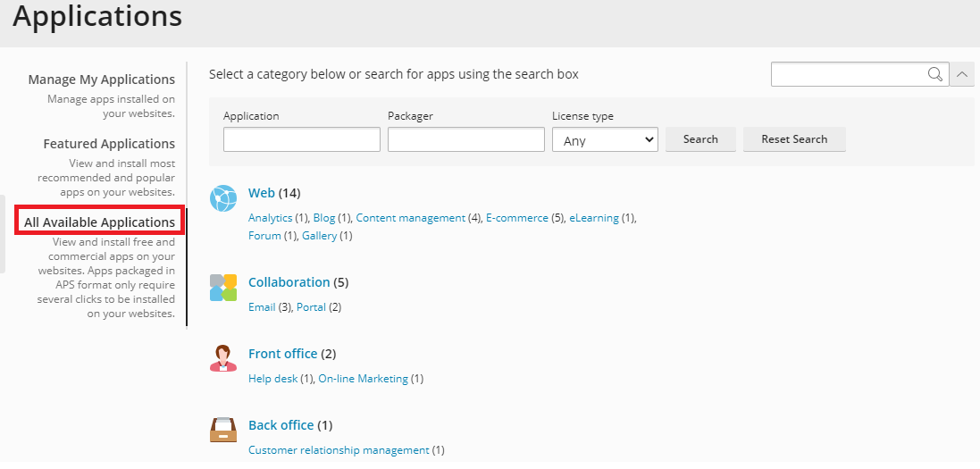
Task: Select All Available Applications menu item
Action: (99, 222)
